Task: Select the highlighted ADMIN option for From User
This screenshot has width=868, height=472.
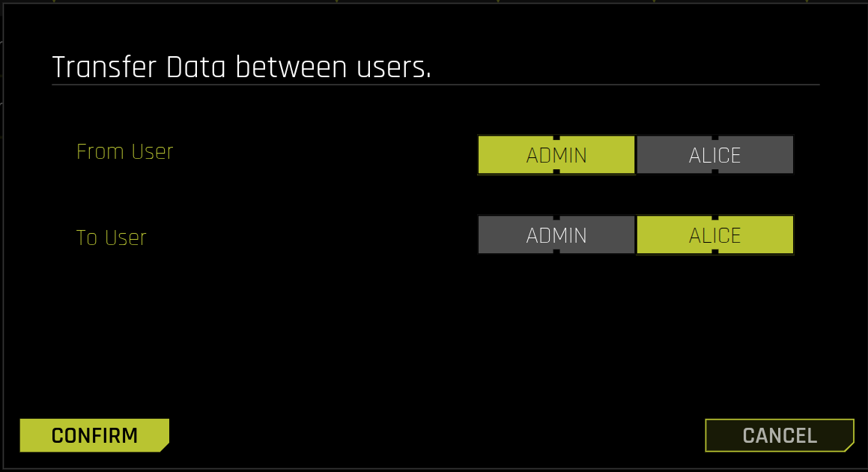Action: click(556, 154)
